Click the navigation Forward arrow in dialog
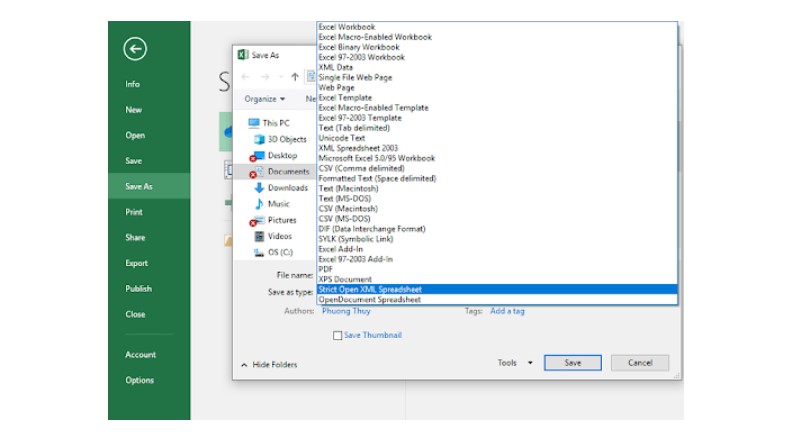This screenshot has height=444, width=800. (x=265, y=77)
